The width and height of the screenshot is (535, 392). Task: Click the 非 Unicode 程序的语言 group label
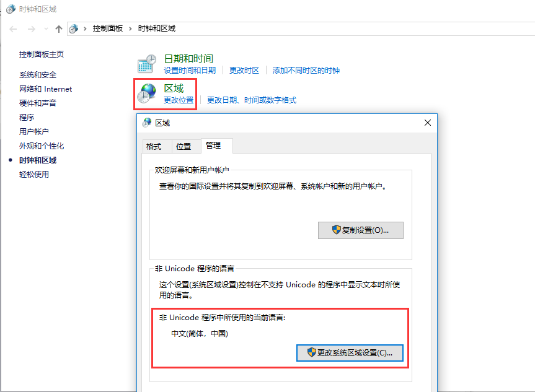tap(195, 269)
